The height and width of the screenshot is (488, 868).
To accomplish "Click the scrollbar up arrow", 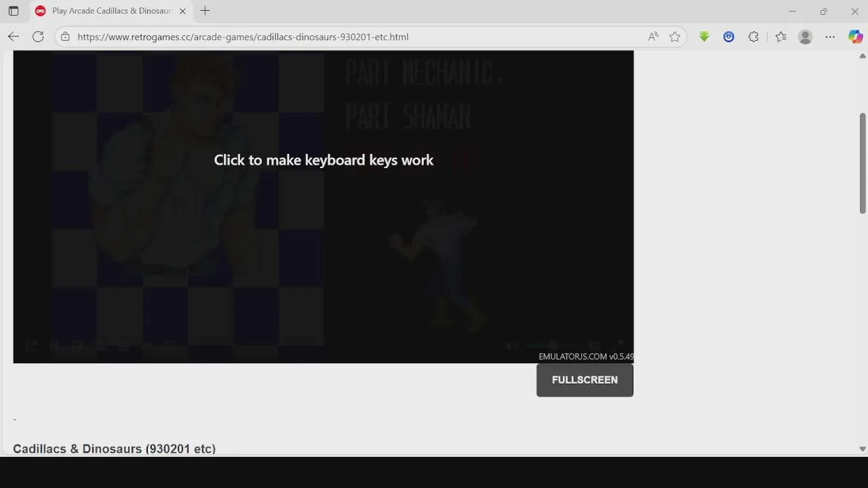I will [x=863, y=56].
